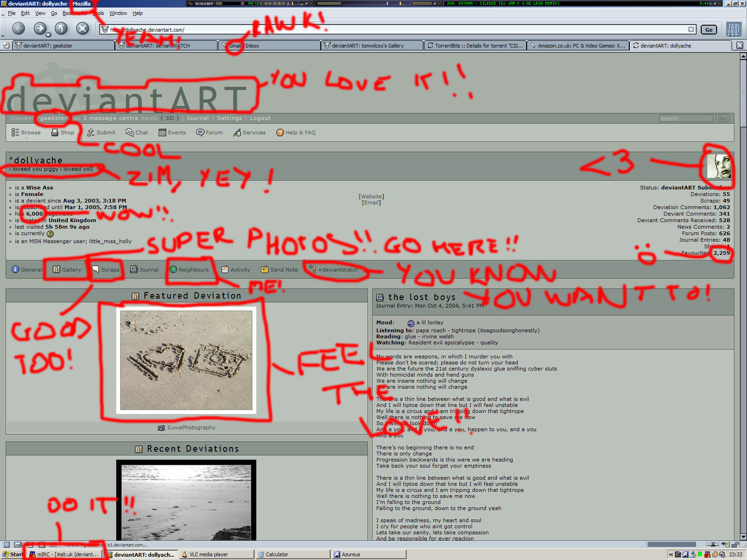747x560 pixels.
Task: Open Help & FAQ
Action: pos(296,133)
